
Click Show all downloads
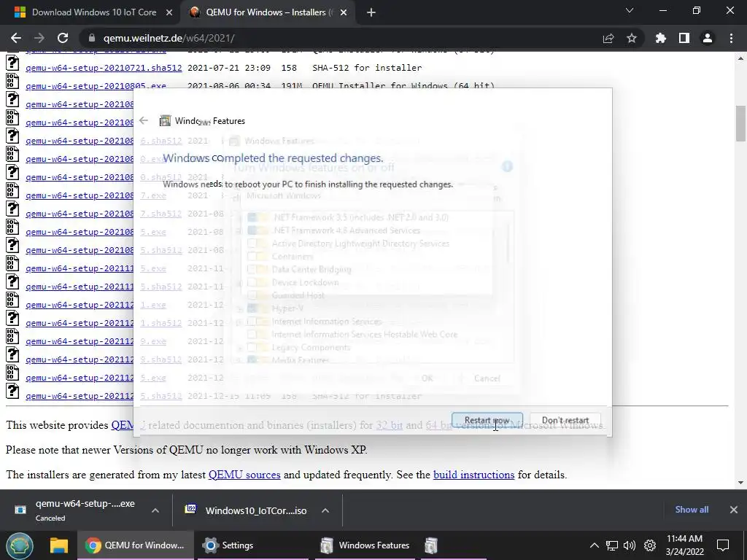(692, 510)
